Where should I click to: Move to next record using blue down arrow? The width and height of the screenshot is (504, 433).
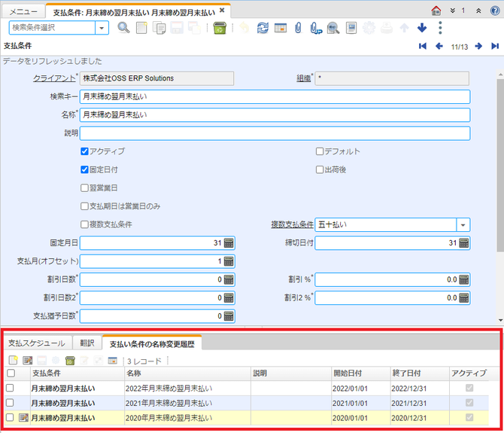pos(422,28)
